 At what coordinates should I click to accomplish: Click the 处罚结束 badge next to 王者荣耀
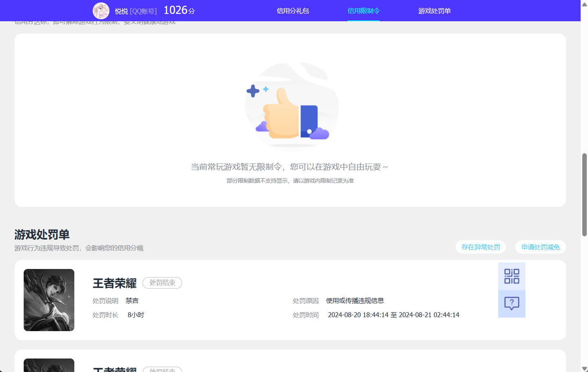[x=162, y=282]
